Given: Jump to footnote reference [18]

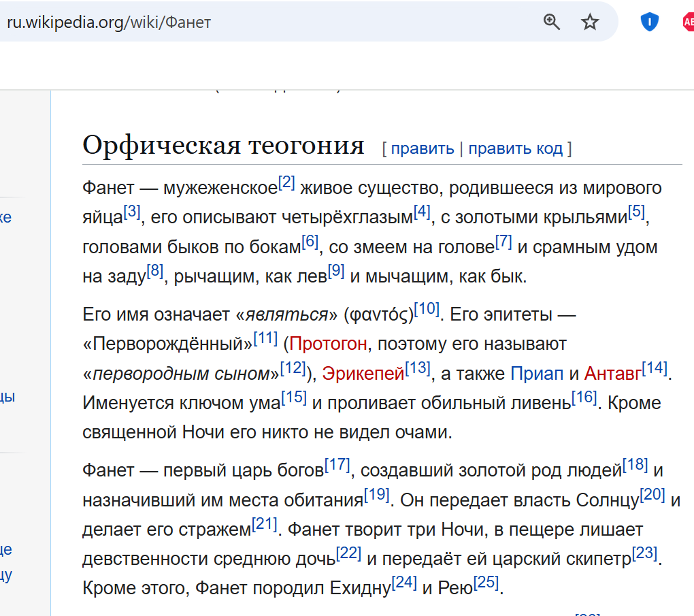Looking at the screenshot, I should pyautogui.click(x=635, y=464).
